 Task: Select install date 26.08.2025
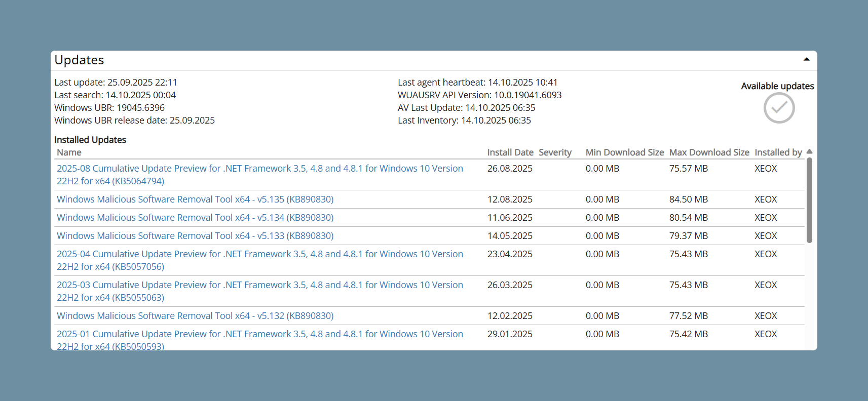(x=510, y=169)
